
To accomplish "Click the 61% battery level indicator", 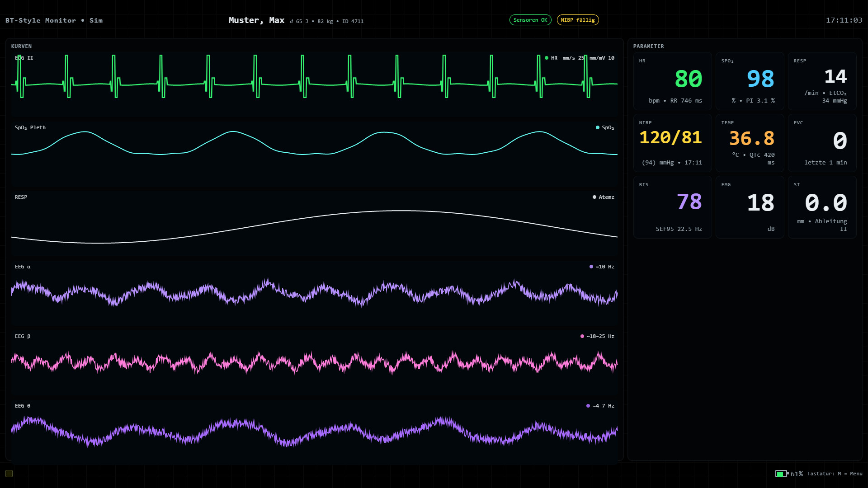I will click(797, 474).
